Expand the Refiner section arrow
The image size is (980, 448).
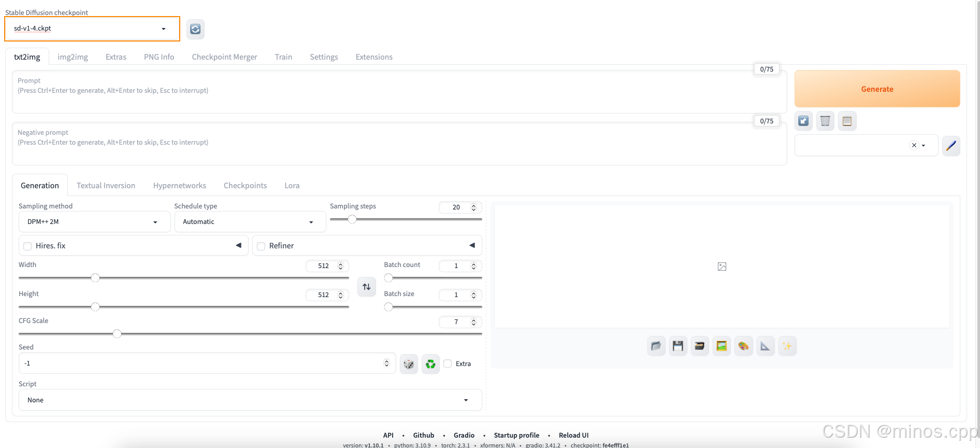pyautogui.click(x=472, y=245)
